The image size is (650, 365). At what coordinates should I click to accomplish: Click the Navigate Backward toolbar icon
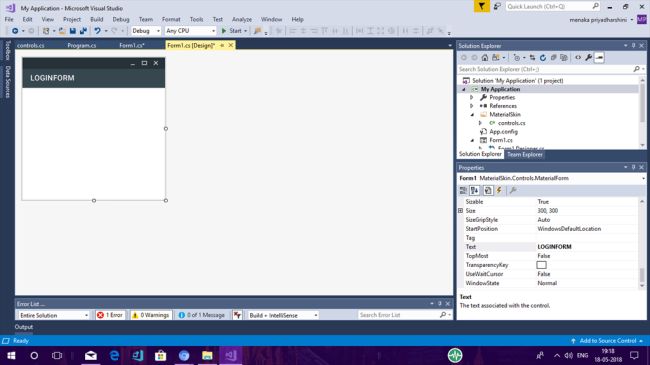(15, 31)
